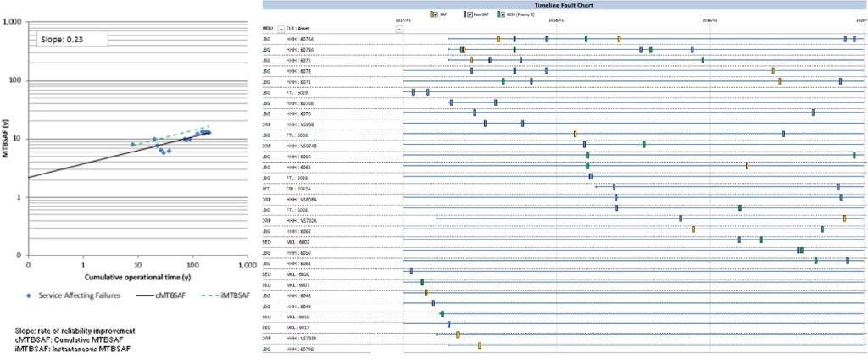Click the blue marker on MCL : 6020 row
The image size is (868, 364).
(411, 272)
